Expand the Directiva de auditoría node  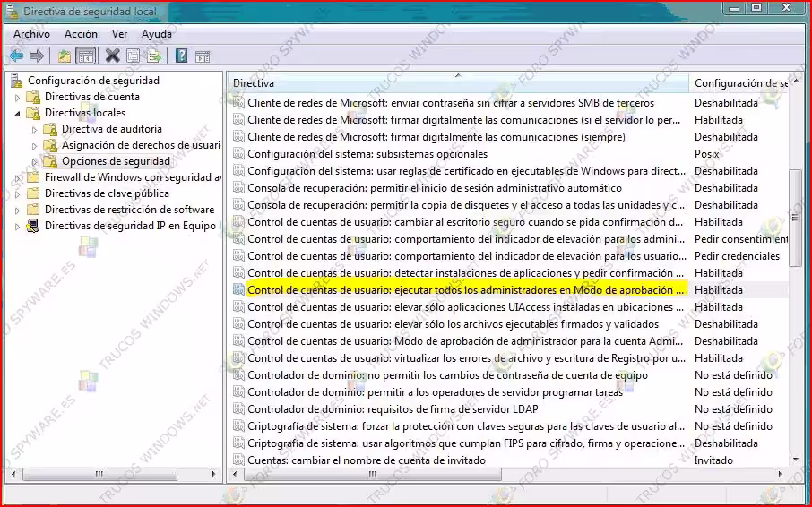35,130
